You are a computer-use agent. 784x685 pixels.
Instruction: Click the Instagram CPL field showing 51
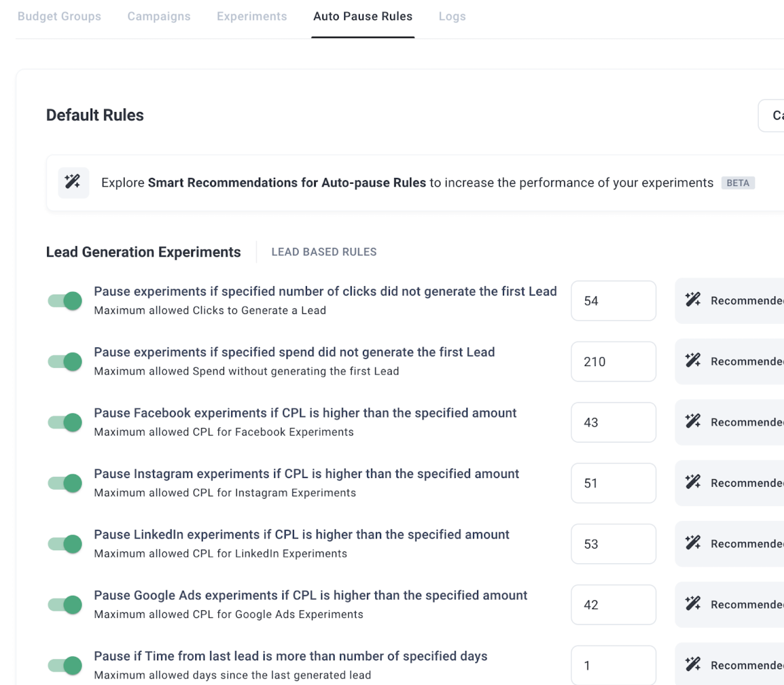click(x=613, y=483)
